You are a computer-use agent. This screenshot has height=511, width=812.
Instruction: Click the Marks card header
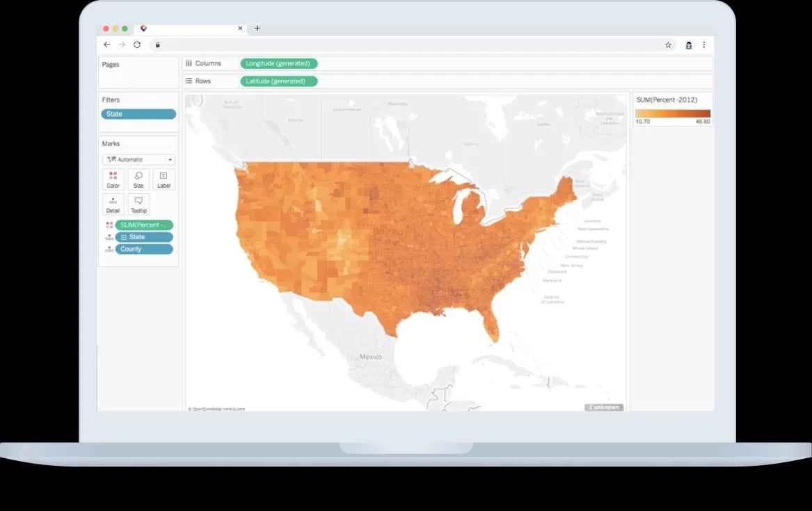coord(111,143)
